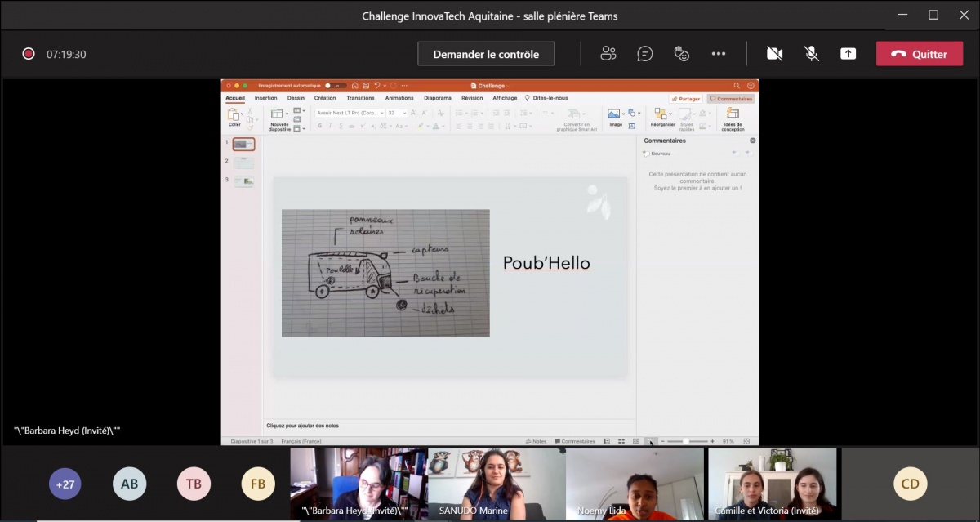Image resolution: width=980 pixels, height=522 pixels.
Task: Open the Transitions ribbon tab
Action: coord(360,98)
